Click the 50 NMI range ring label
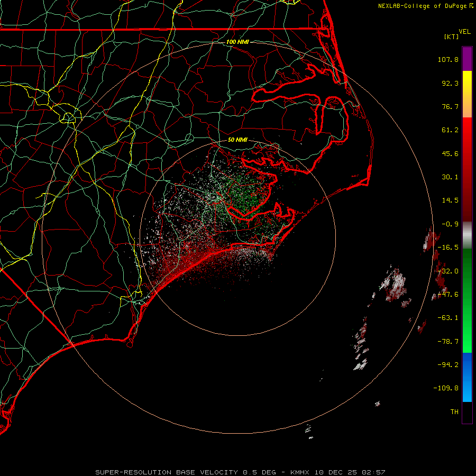 [237, 140]
